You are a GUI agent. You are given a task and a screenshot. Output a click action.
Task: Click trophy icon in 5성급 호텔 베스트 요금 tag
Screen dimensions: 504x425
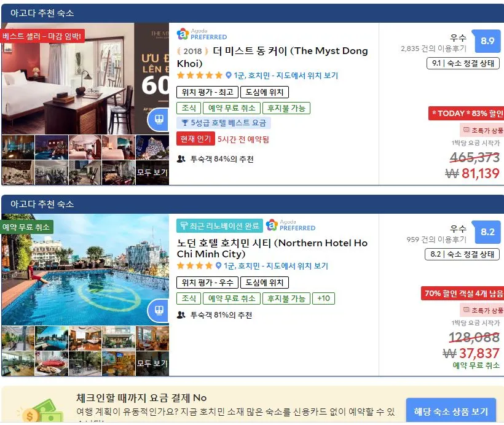[185, 123]
